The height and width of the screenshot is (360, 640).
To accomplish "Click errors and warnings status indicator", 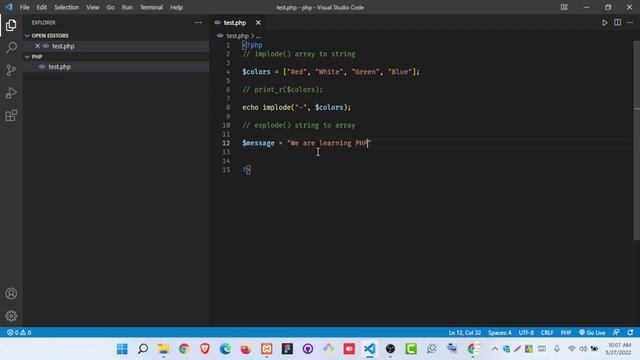I will point(19,333).
